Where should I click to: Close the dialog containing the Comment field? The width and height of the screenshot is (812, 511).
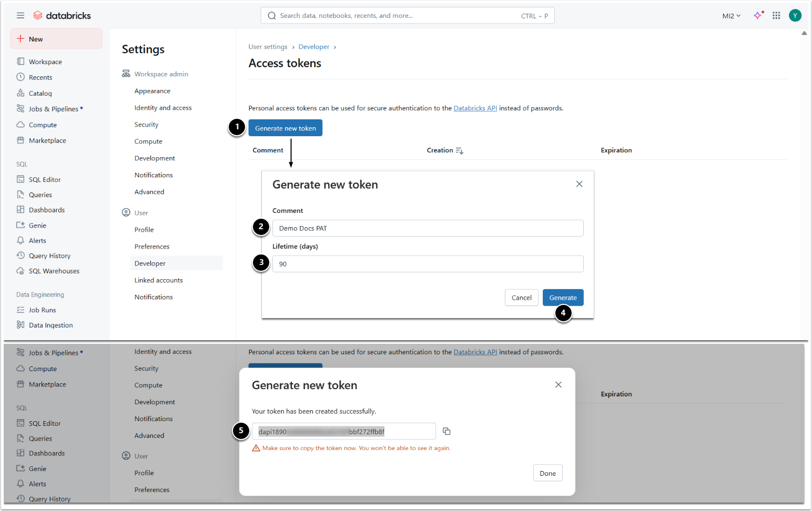coord(579,184)
